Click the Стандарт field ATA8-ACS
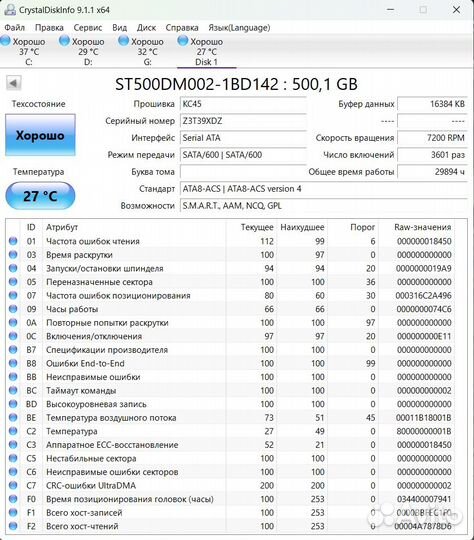This screenshot has width=474, height=540. (x=323, y=189)
